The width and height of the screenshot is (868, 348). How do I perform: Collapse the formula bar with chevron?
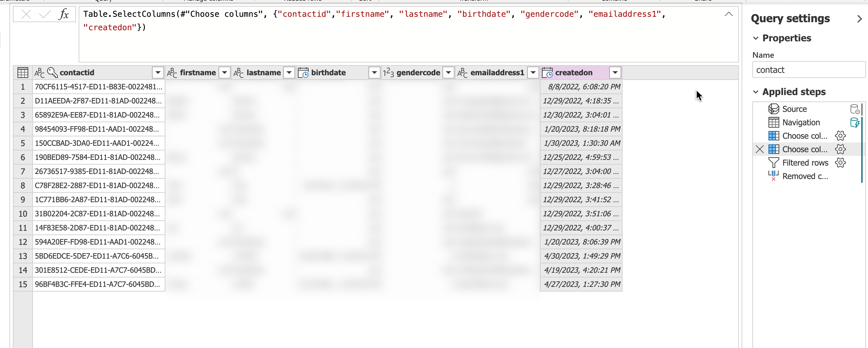click(x=728, y=14)
